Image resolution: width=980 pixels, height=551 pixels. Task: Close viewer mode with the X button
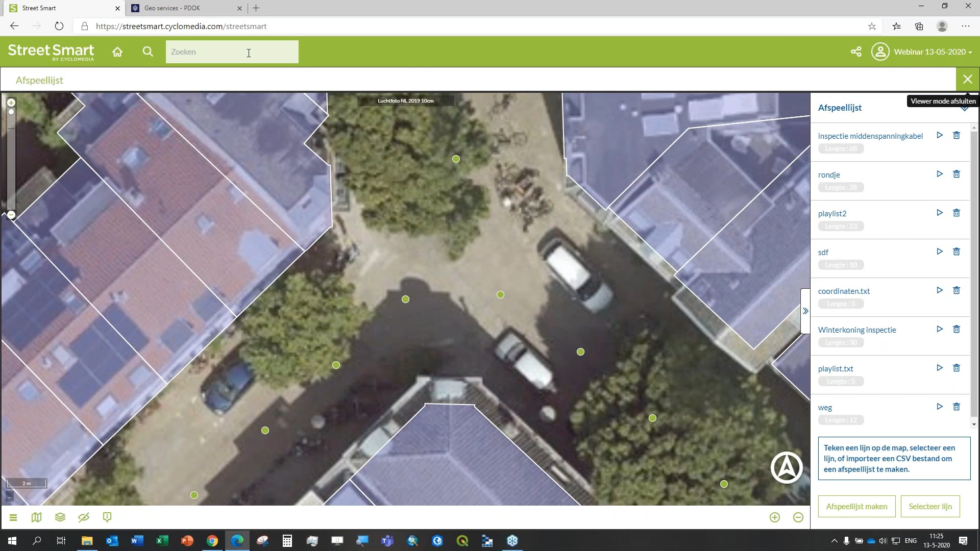point(967,79)
